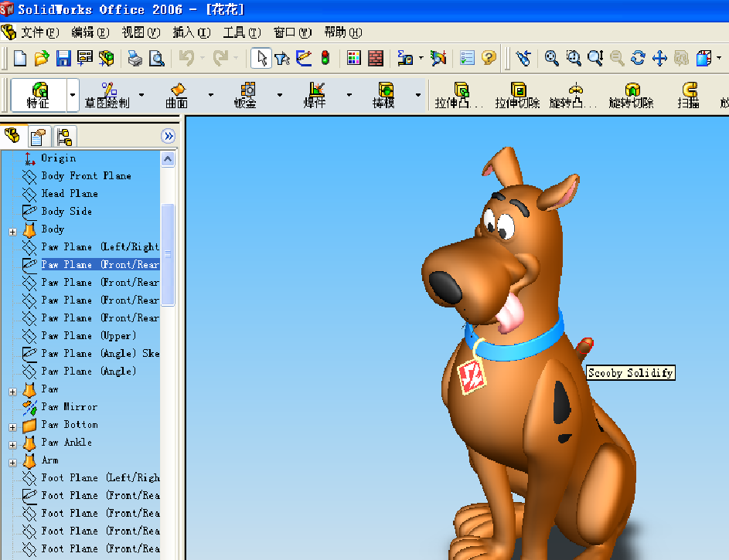
Task: Open the 编辑(E) menu
Action: (x=90, y=32)
